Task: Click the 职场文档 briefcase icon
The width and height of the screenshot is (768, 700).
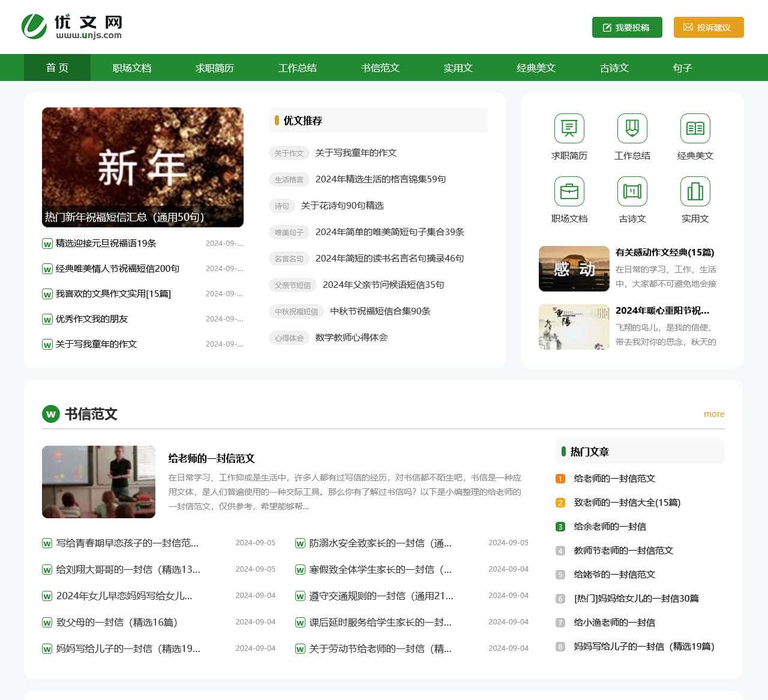Action: [x=568, y=191]
